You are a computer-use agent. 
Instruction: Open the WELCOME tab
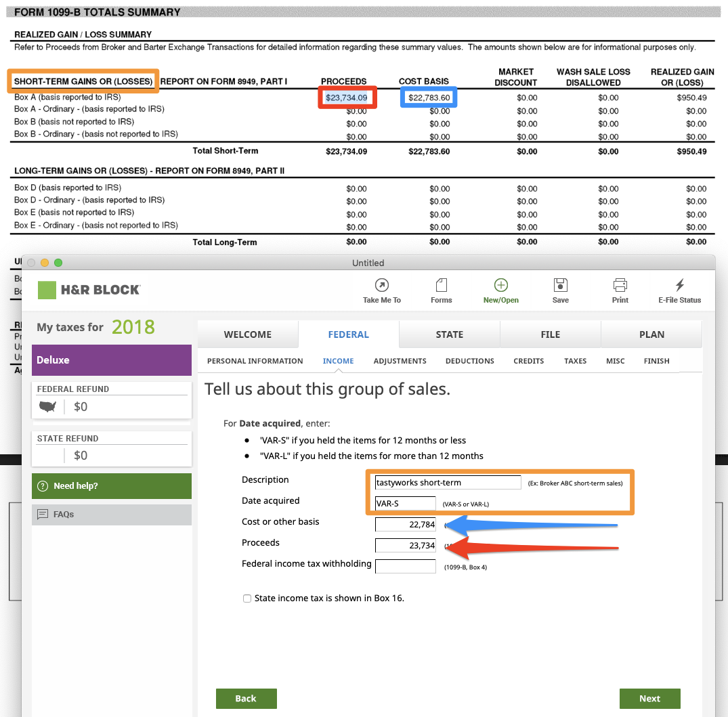pos(247,334)
